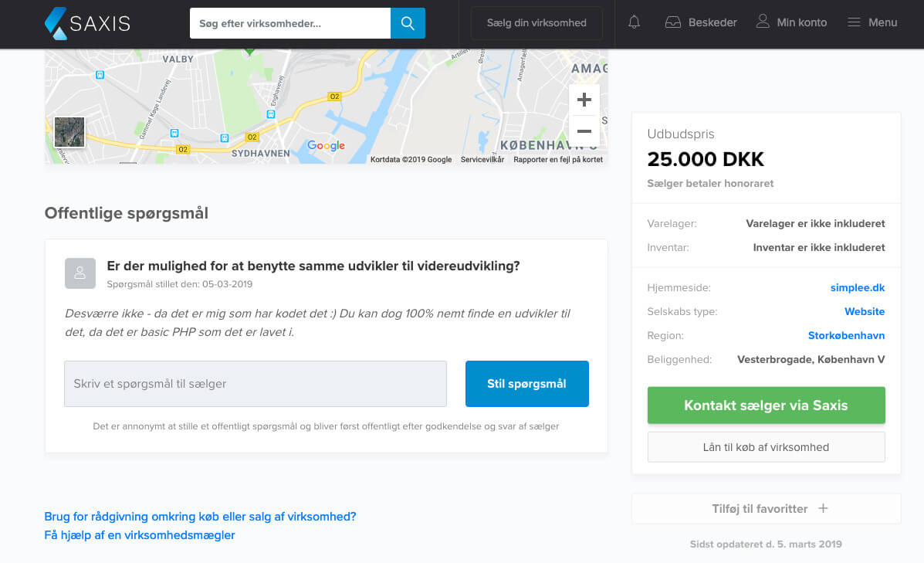Image resolution: width=924 pixels, height=563 pixels.
Task: Click the question input field for the seller
Action: point(255,384)
